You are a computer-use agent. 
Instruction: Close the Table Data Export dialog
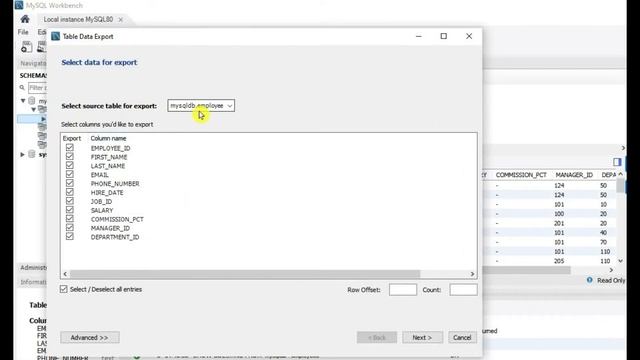(x=469, y=36)
